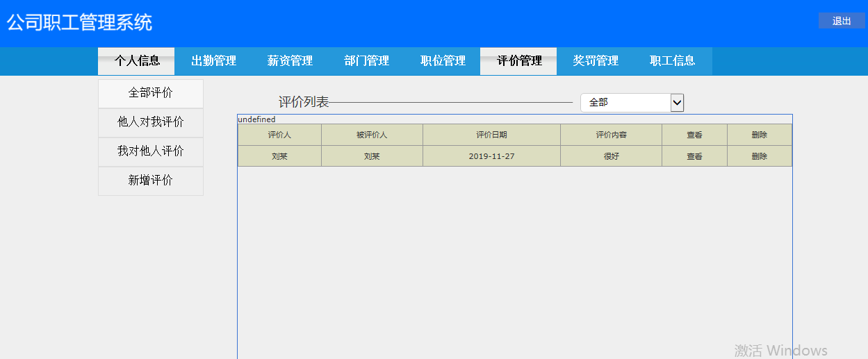
Task: Choose 我对他人评价 in sidebar
Action: coord(151,151)
